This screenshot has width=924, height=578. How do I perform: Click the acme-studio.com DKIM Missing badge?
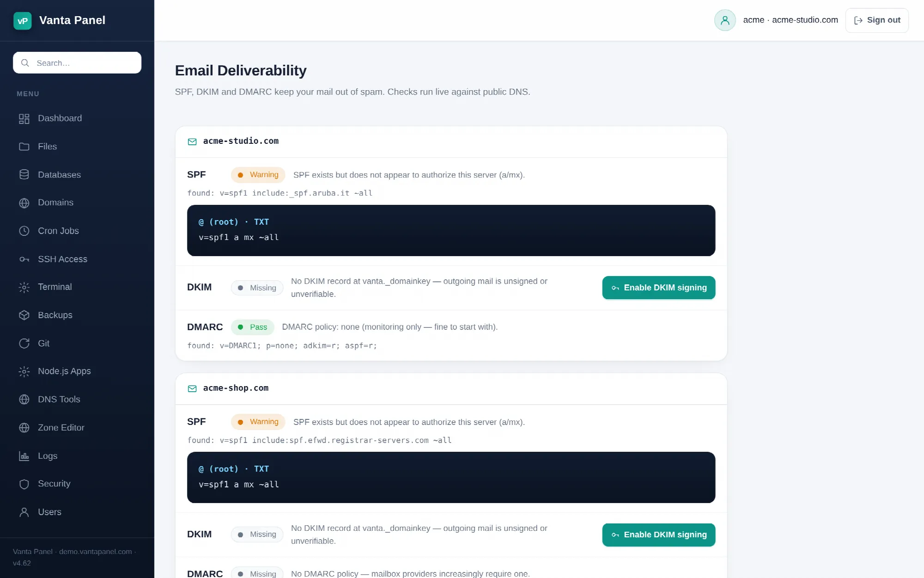tap(257, 288)
